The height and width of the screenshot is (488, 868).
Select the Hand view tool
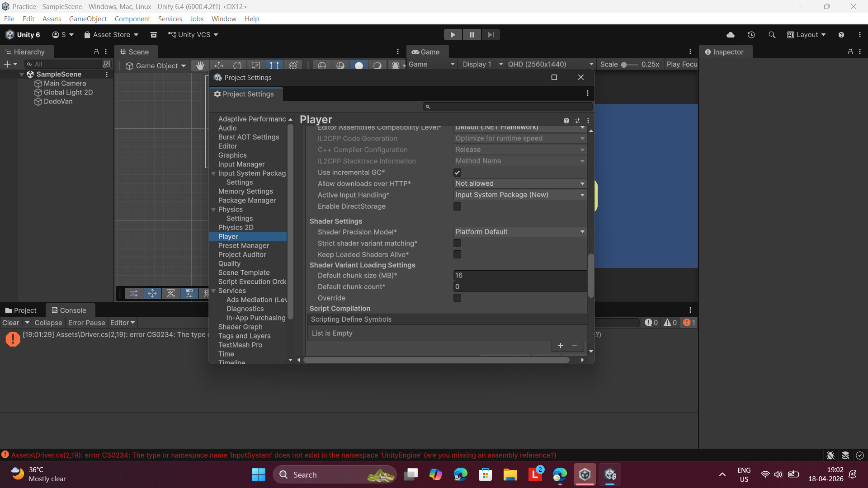pyautogui.click(x=200, y=66)
